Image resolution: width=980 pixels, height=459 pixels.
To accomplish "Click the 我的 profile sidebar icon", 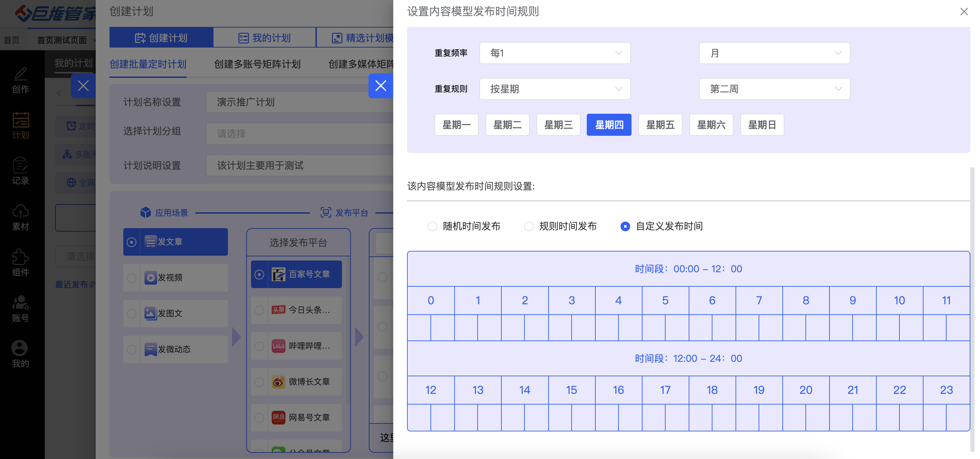I will point(20,355).
